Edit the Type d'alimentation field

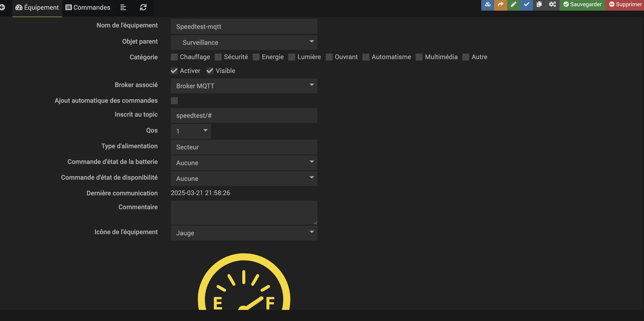(244, 147)
